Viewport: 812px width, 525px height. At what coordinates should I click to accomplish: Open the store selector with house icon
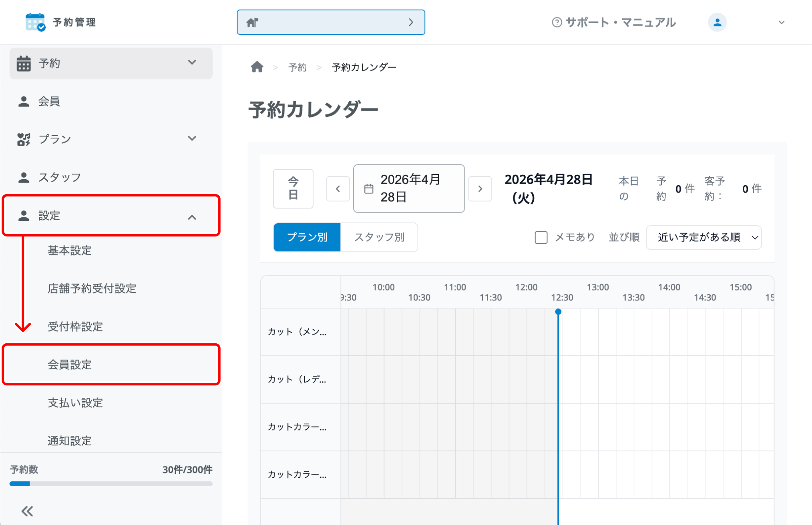331,22
